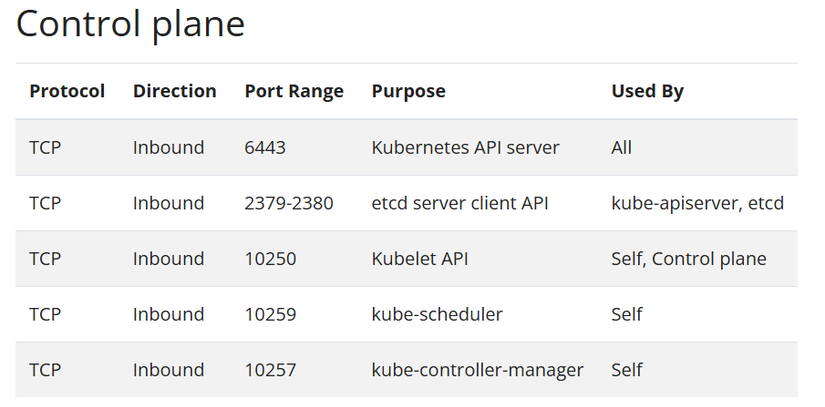Click port number 10259 cell
Image resolution: width=825 pixels, height=407 pixels.
click(270, 315)
